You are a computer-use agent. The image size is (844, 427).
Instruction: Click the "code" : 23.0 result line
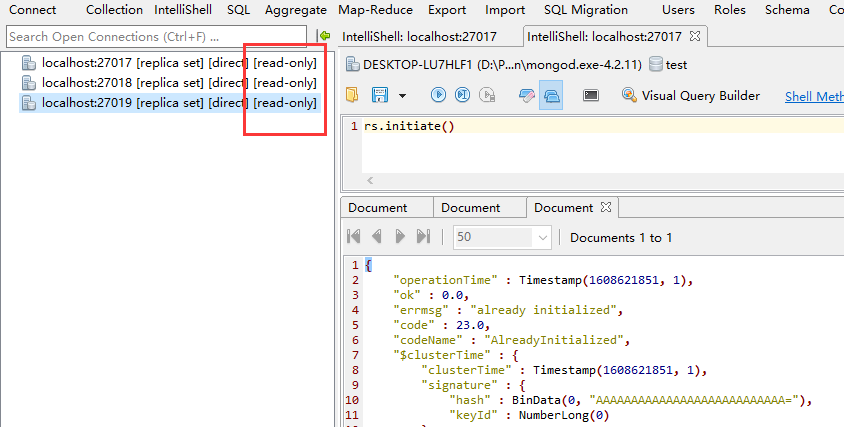[441, 325]
